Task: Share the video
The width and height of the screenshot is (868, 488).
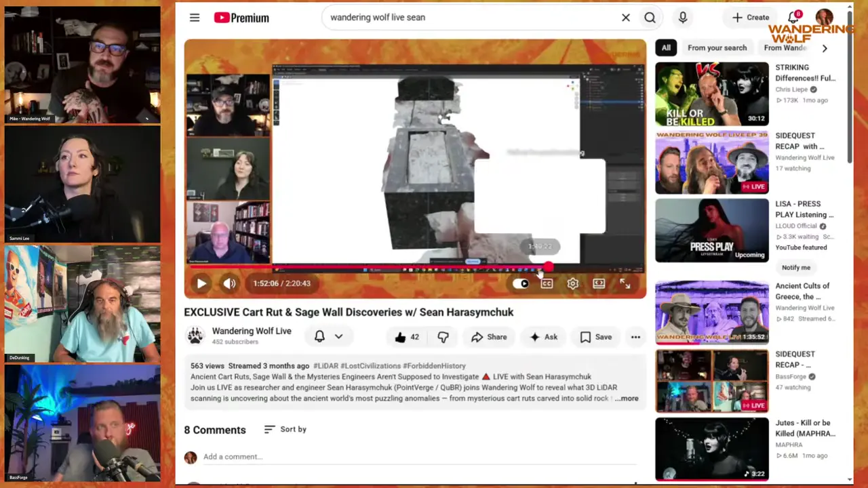Action: [x=489, y=337]
